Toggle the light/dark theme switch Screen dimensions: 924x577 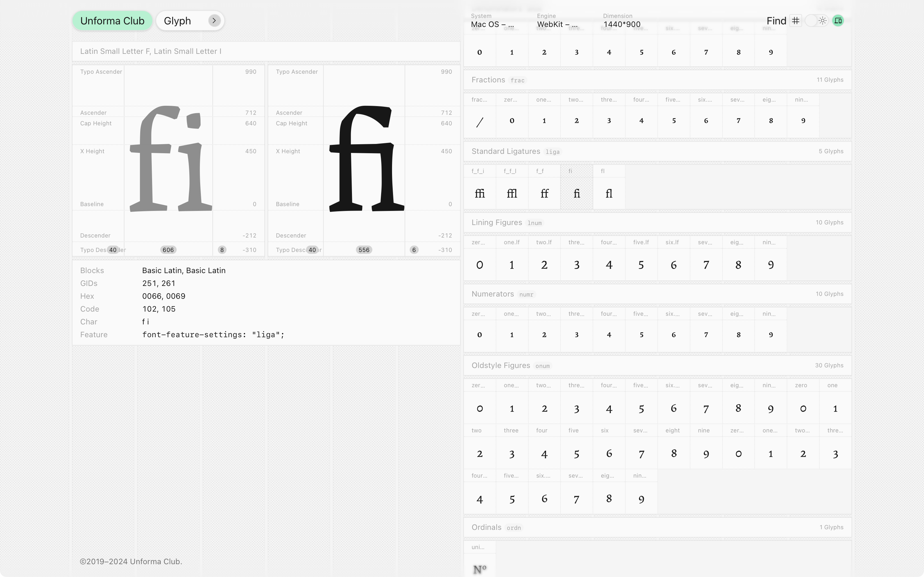coord(817,21)
